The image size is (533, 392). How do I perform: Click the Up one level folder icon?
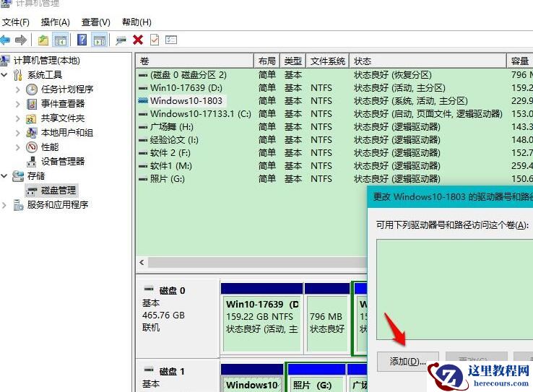(43, 40)
